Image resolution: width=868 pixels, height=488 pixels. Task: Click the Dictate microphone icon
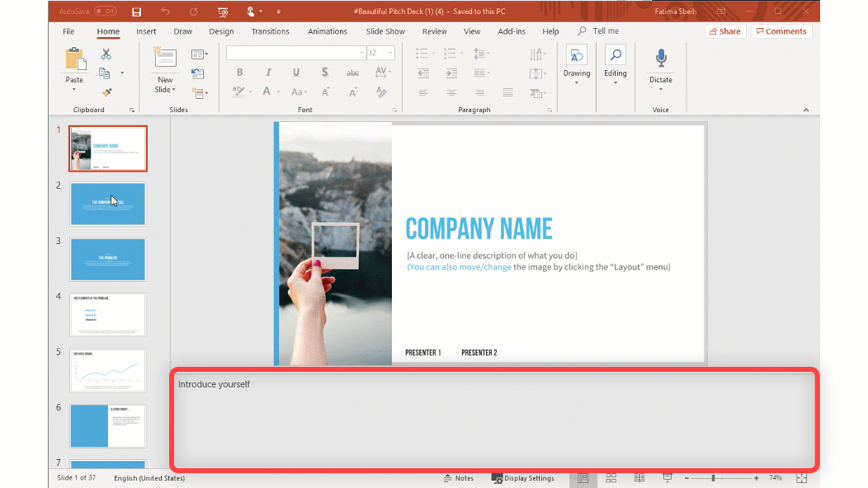(x=660, y=58)
